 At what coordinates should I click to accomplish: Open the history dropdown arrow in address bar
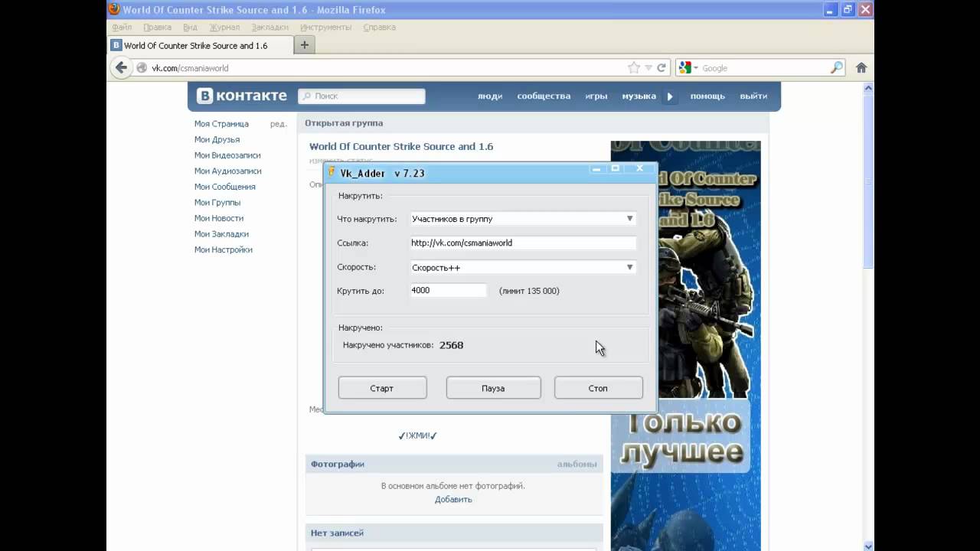(x=648, y=67)
